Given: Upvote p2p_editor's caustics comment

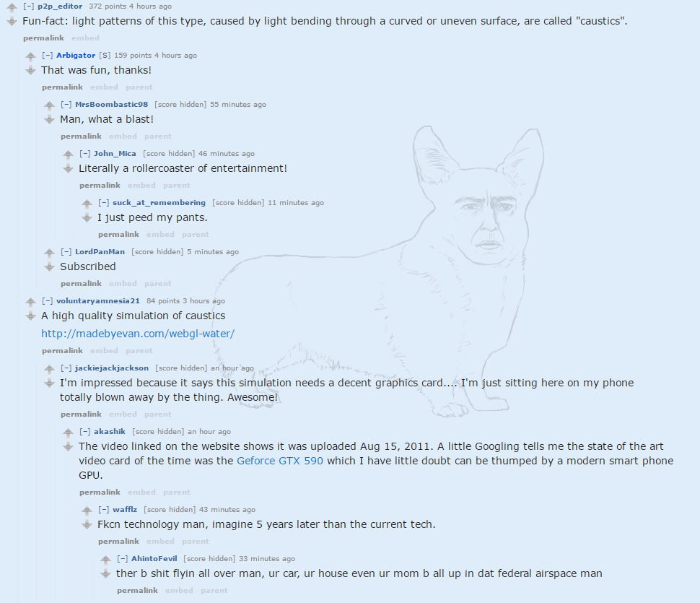Looking at the screenshot, I should 12,7.
